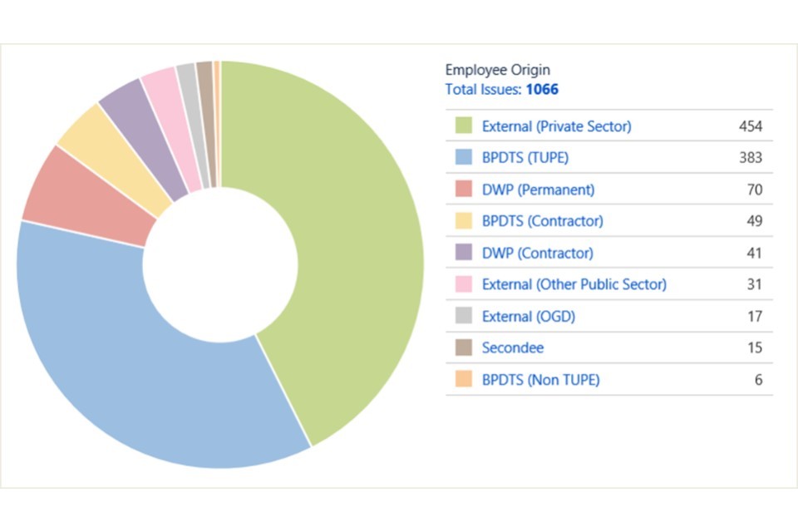
Task: Click the External (Private Sector) legend link
Action: (x=556, y=126)
